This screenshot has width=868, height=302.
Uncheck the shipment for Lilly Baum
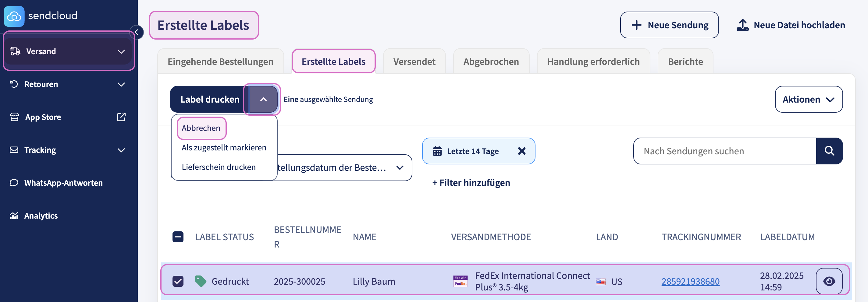coord(178,281)
